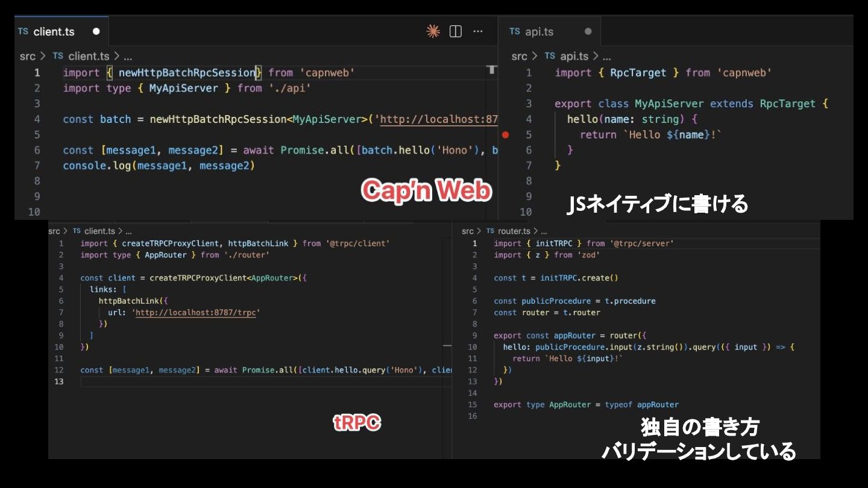Screen dimensions: 868x488
Task: Switch to the api.ts editor tab
Action: coord(550,31)
